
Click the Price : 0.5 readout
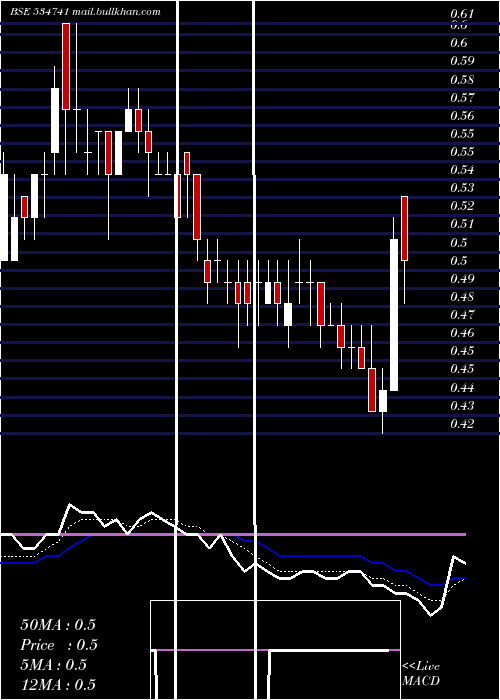point(59,645)
